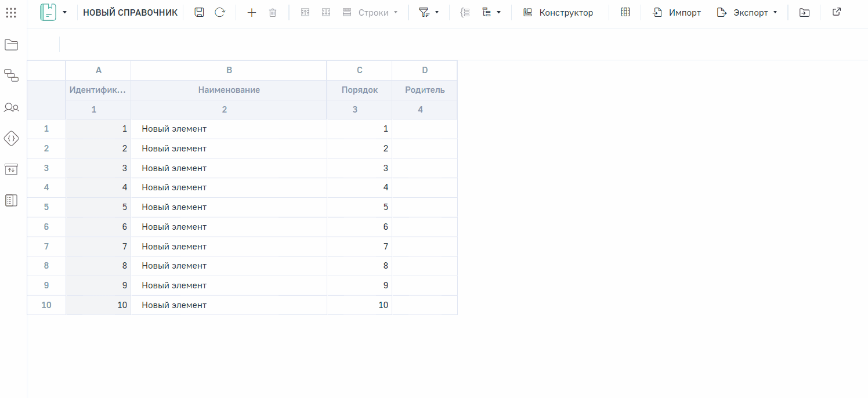Click the Родитель column header
The image size is (868, 398).
click(425, 90)
